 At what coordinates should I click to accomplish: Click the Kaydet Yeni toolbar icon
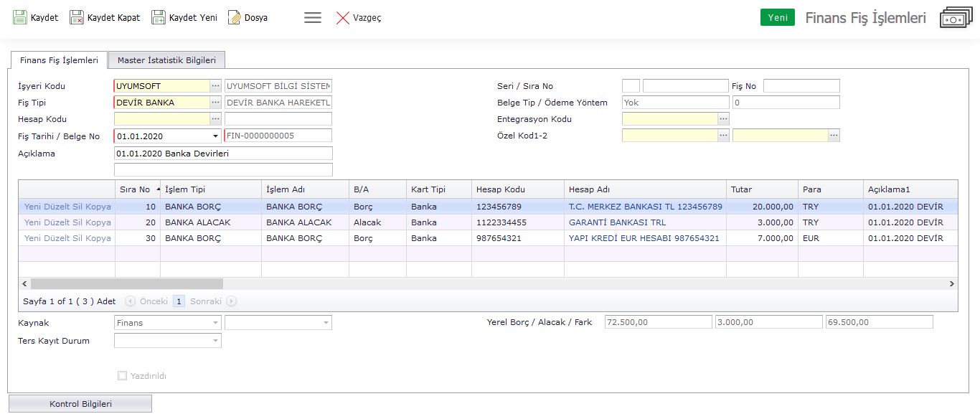pos(159,17)
